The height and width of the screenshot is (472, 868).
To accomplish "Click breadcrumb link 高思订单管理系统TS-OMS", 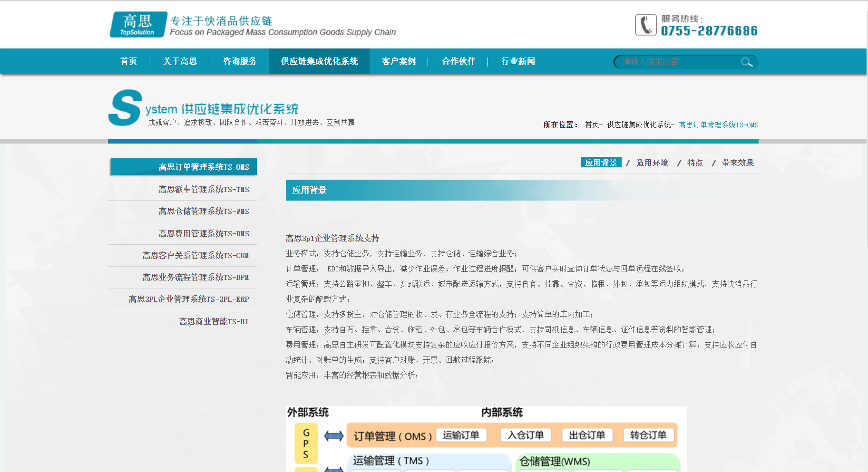I will coord(719,125).
